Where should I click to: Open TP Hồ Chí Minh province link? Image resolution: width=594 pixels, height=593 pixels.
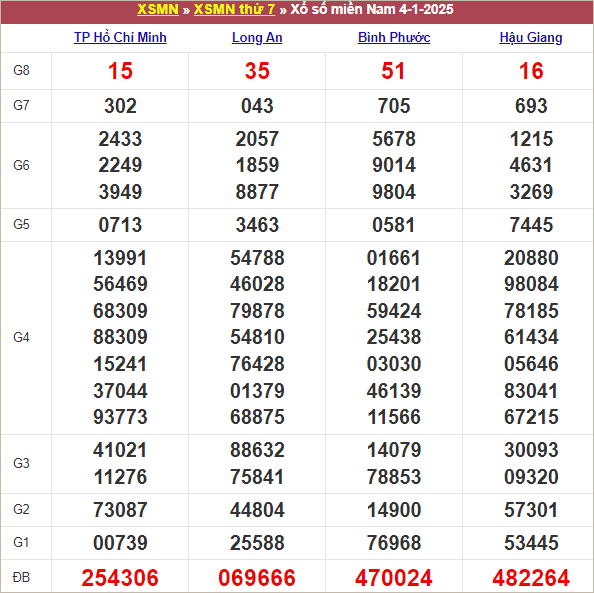120,38
